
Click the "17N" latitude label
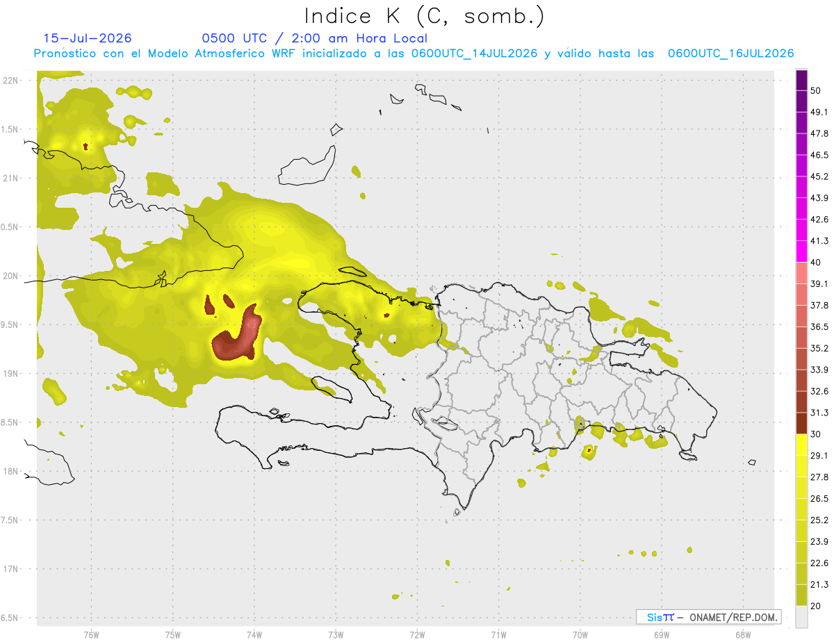pos(10,569)
